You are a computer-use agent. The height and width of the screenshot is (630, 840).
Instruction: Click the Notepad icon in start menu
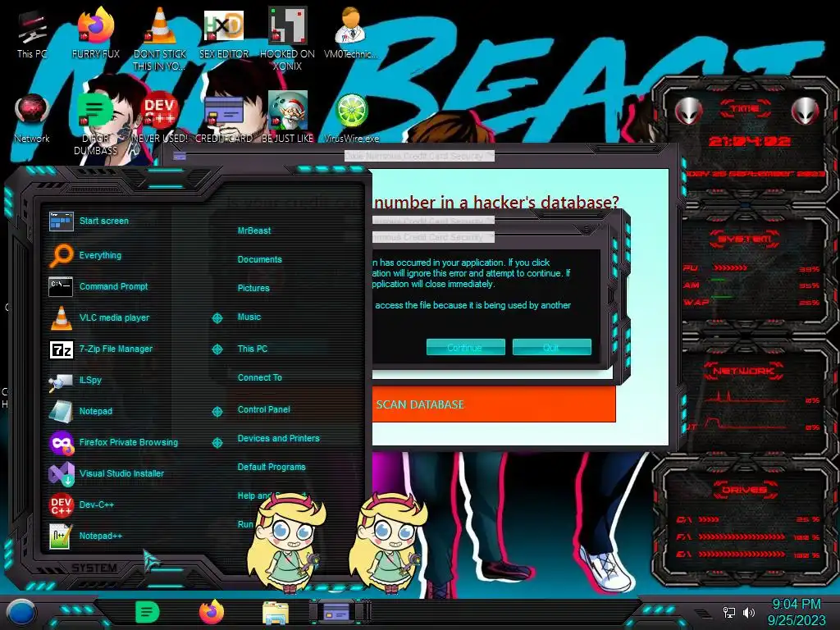pos(61,411)
